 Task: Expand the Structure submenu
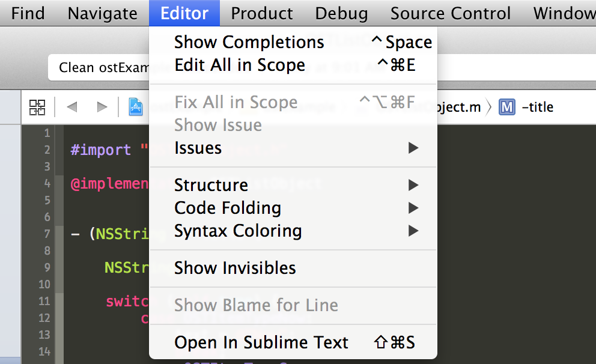pos(293,185)
